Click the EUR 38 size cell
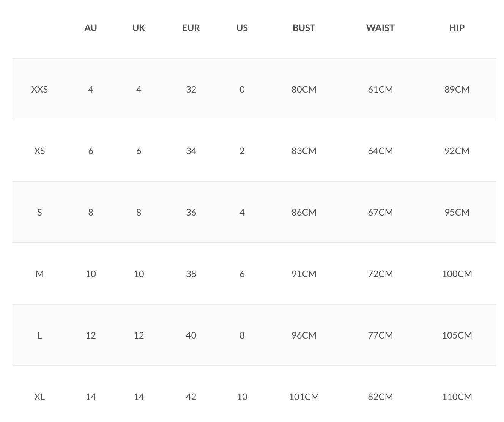The image size is (504, 422). tap(191, 274)
